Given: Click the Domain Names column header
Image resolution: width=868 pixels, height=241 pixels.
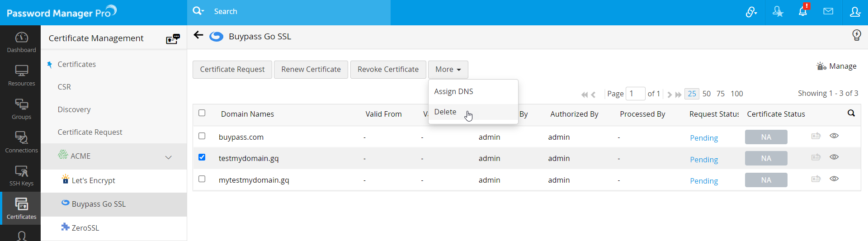Looking at the screenshot, I should click(247, 114).
